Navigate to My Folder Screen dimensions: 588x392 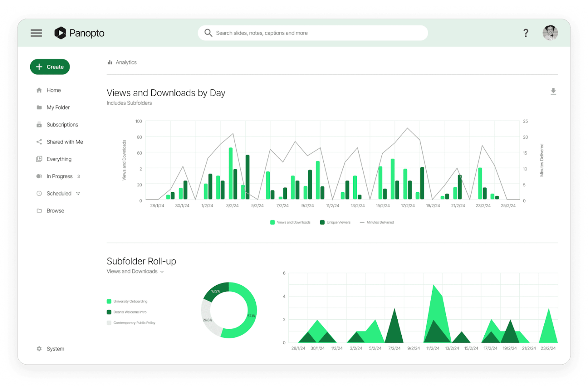pos(58,107)
